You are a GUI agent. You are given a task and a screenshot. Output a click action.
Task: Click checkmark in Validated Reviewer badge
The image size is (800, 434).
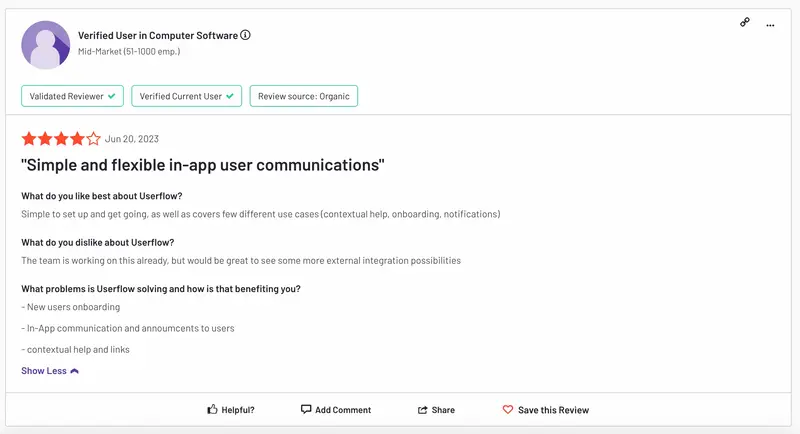coord(112,96)
